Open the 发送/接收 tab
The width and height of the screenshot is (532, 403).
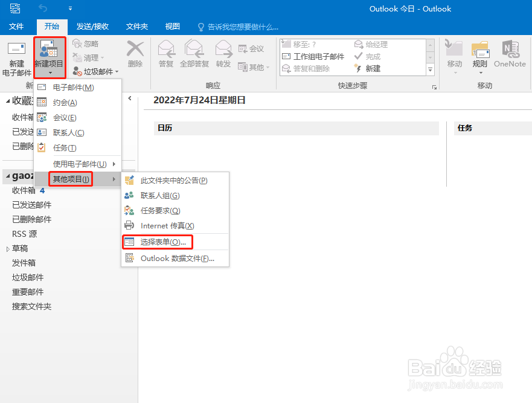(x=92, y=27)
